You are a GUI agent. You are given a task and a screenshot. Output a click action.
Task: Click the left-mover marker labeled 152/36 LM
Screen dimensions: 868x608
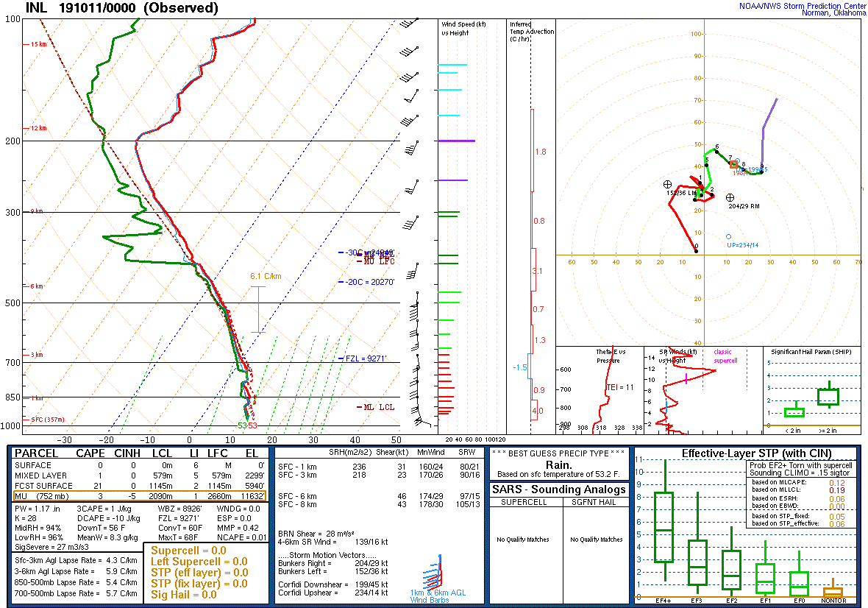tap(668, 185)
